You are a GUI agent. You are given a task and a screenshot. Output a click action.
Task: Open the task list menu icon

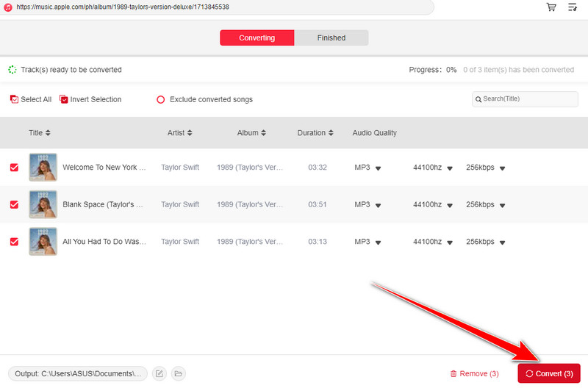tap(573, 7)
